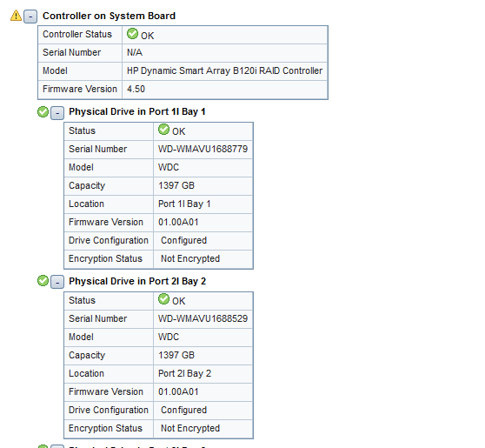The width and height of the screenshot is (485, 448).
Task: Click the Port 2I Bay 2 location value
Action: click(x=184, y=373)
